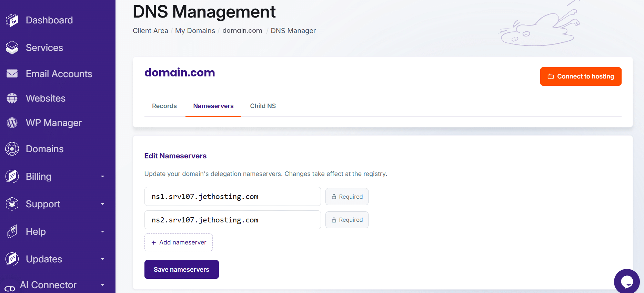Click the Websites globe icon
The height and width of the screenshot is (293, 644).
(x=12, y=98)
